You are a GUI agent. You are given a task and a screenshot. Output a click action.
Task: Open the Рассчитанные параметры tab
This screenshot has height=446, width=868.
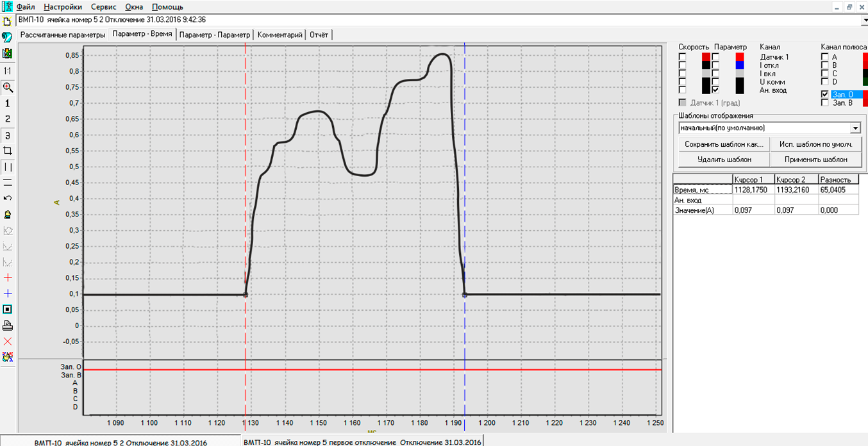point(62,35)
